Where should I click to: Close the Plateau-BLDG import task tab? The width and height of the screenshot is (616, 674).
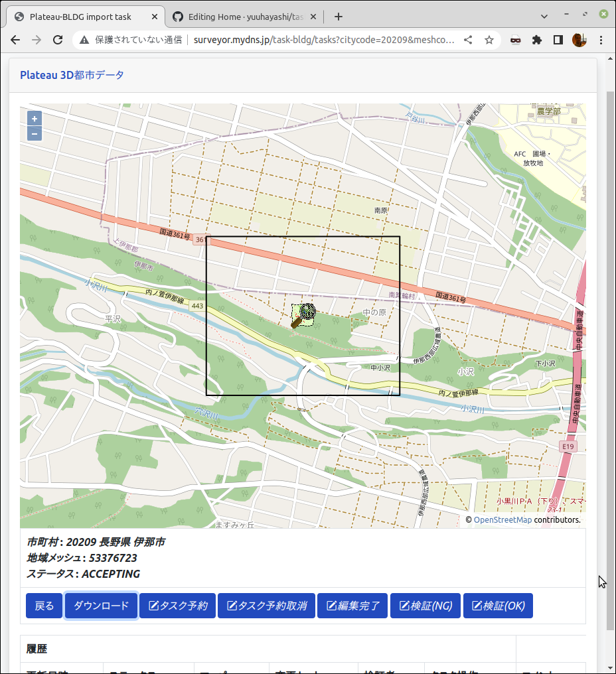point(155,17)
